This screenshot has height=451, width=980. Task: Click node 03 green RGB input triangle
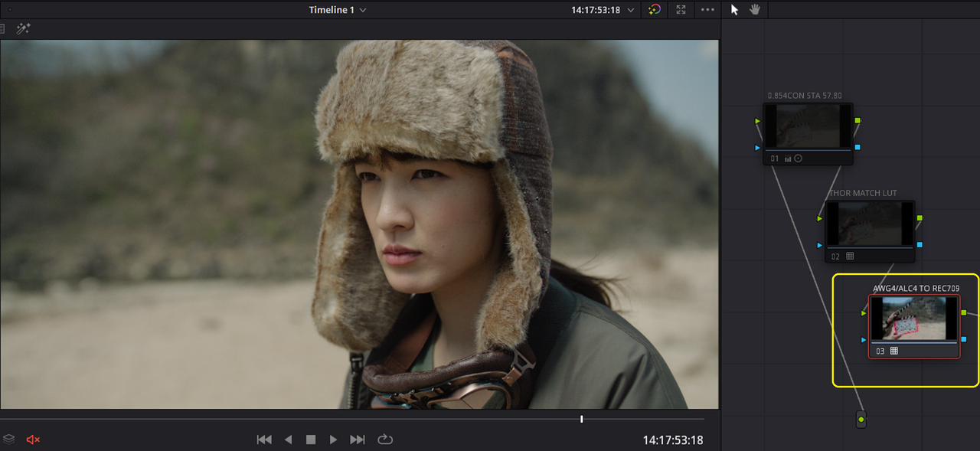click(864, 312)
